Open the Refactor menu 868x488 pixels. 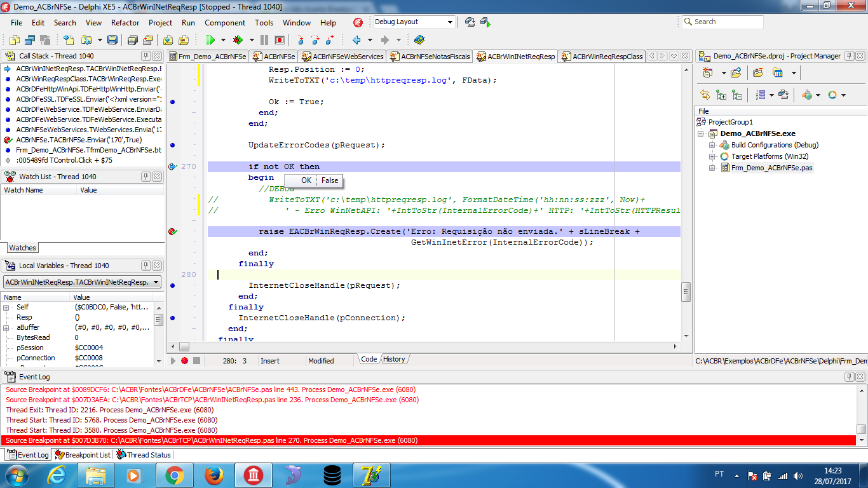point(125,22)
